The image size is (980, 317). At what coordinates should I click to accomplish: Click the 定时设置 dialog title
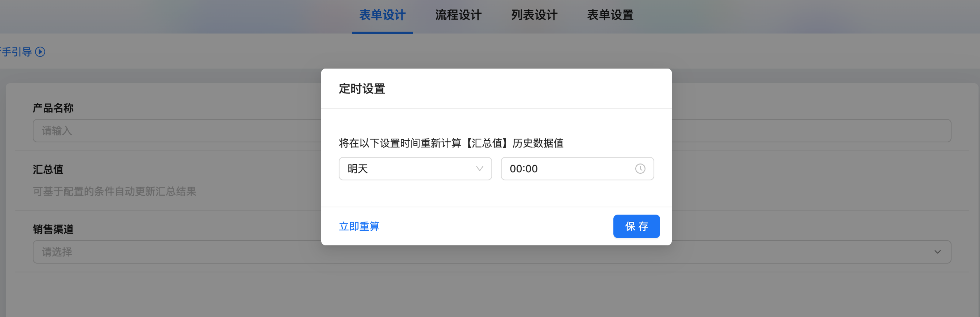(x=362, y=89)
